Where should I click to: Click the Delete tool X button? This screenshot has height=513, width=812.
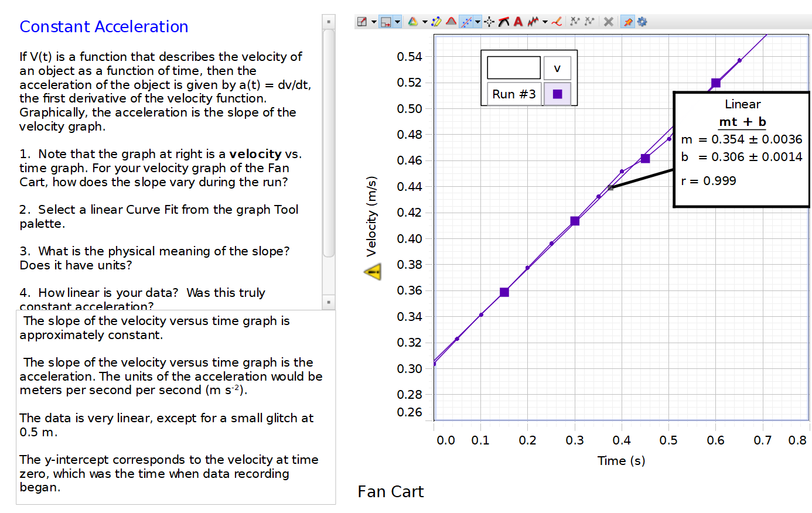pos(608,22)
